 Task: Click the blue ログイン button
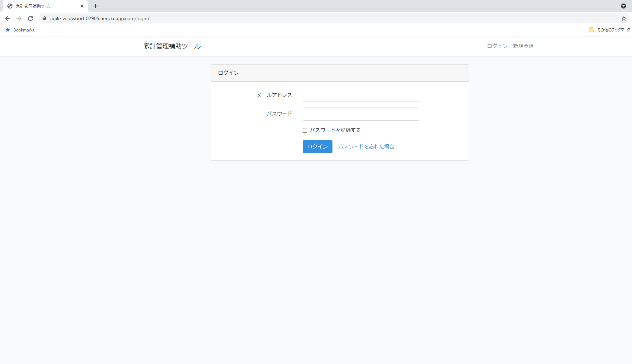(318, 146)
